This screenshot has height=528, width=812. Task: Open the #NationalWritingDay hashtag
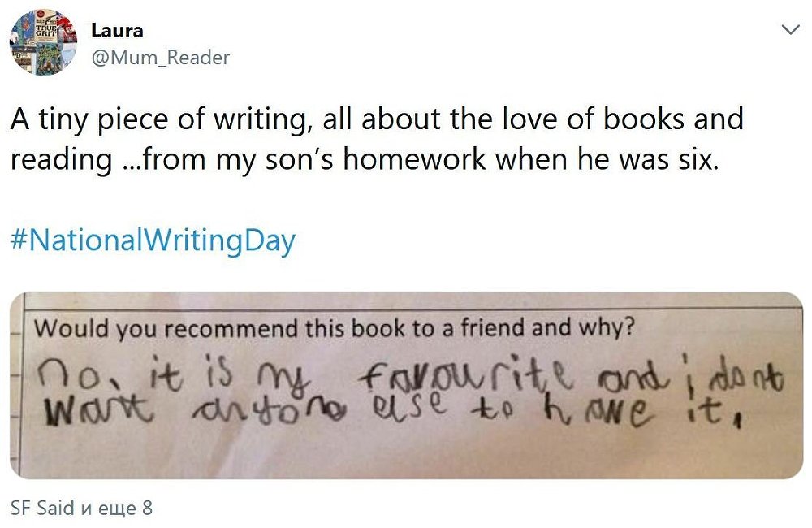(x=153, y=241)
